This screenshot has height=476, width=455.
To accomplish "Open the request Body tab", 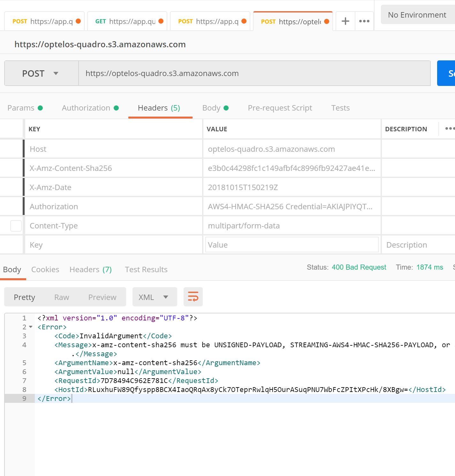I will (215, 108).
